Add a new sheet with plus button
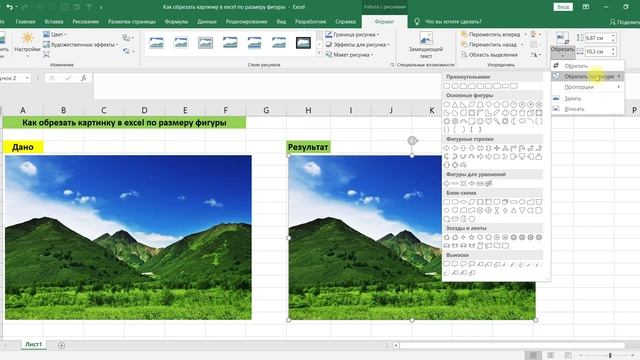 [x=61, y=345]
